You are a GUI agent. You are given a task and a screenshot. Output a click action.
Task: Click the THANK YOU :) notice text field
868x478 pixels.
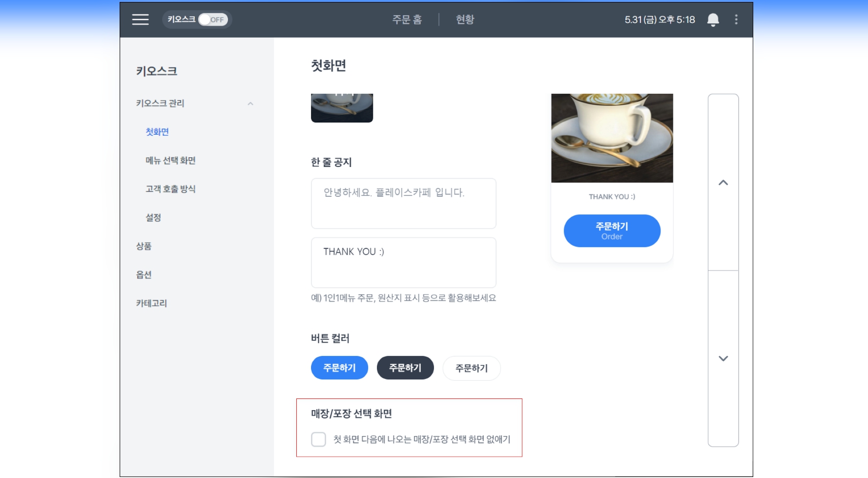pos(403,262)
